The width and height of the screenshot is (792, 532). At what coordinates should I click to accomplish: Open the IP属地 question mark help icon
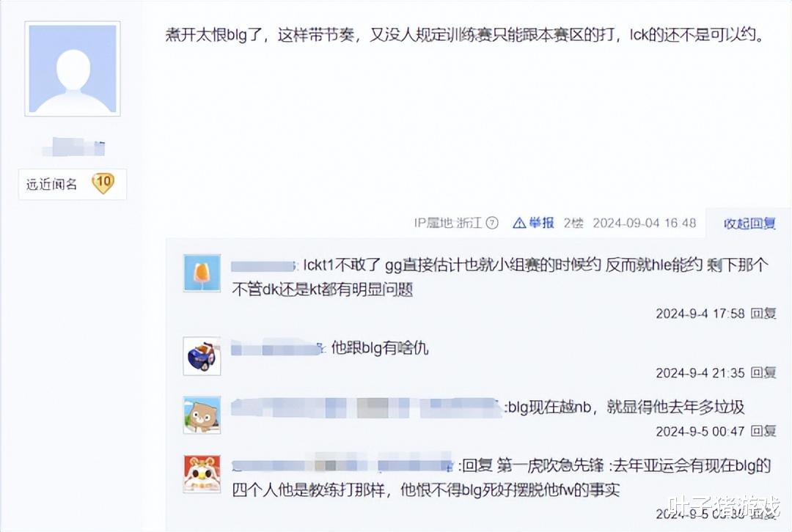(x=492, y=223)
